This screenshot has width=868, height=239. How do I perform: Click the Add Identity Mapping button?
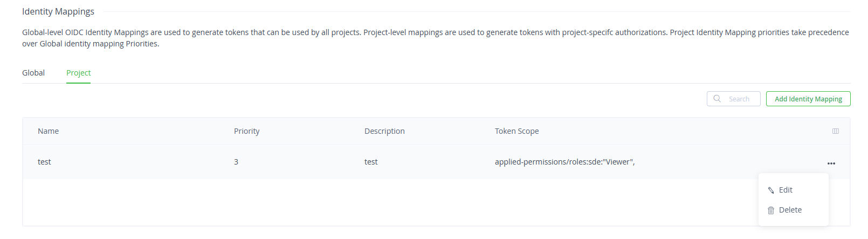point(808,99)
